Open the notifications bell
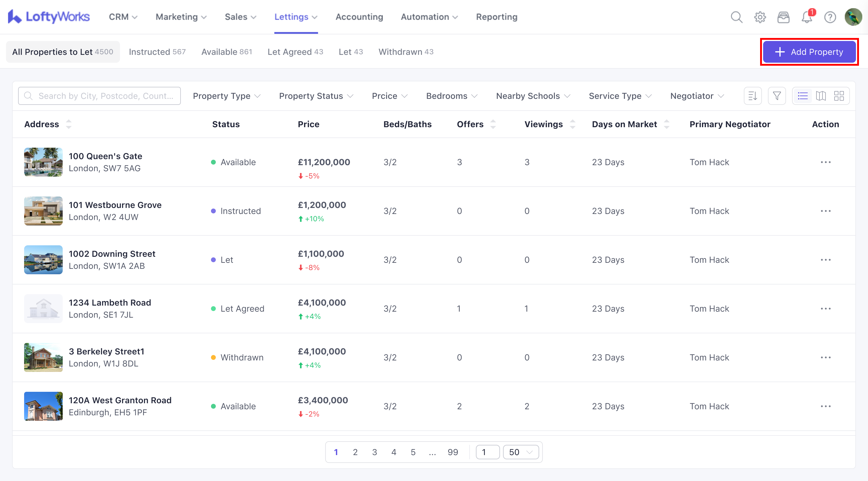 tap(807, 17)
